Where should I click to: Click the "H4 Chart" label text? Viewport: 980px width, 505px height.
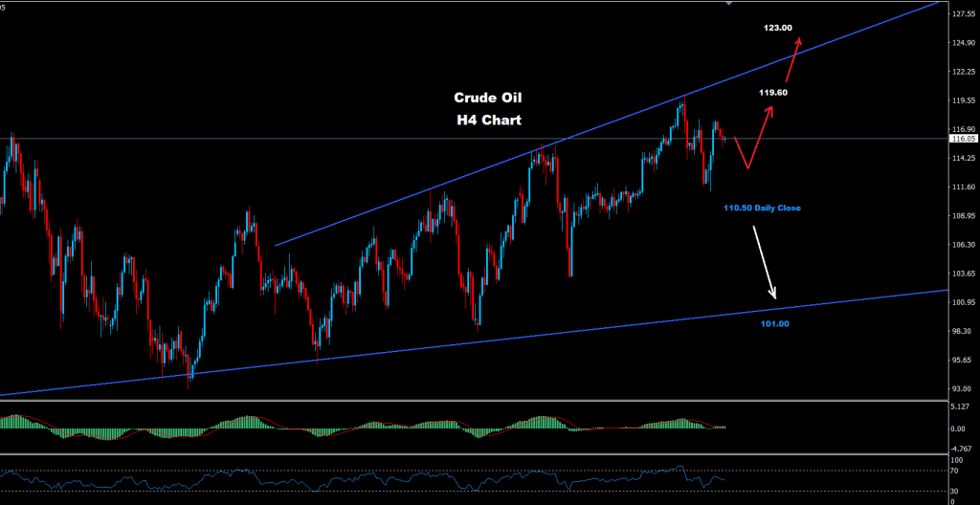coord(489,120)
